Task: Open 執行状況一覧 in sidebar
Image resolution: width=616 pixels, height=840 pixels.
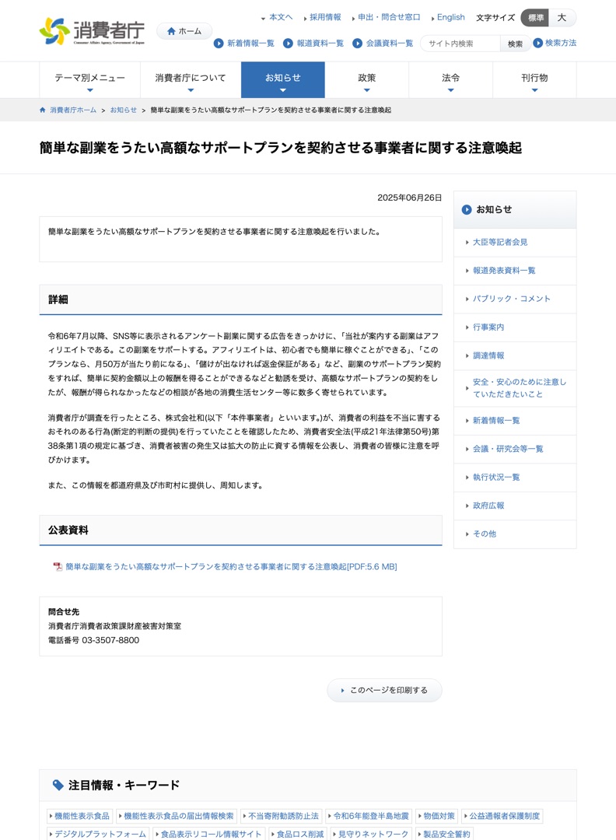Action: pyautogui.click(x=496, y=478)
